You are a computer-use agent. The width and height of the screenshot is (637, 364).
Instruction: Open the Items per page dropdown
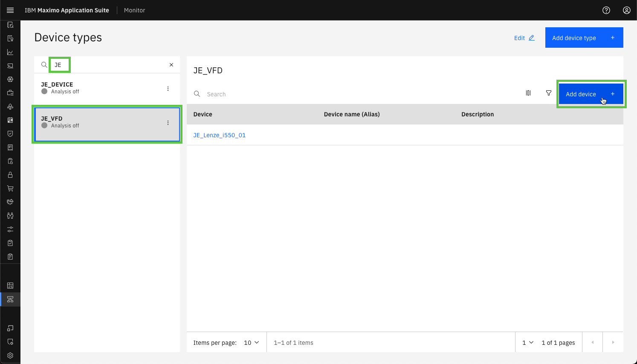[x=252, y=343]
